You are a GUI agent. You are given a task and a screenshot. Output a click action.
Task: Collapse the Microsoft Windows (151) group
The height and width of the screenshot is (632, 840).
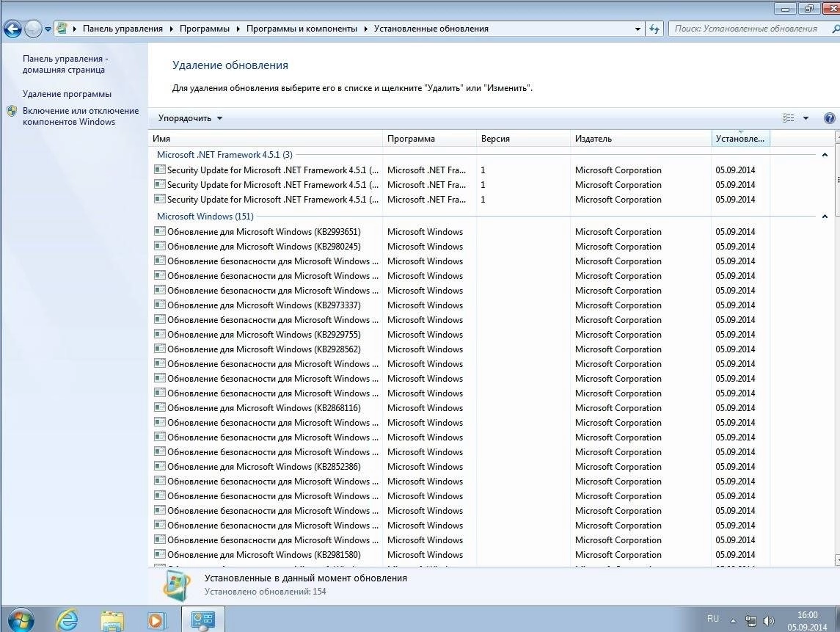click(825, 217)
